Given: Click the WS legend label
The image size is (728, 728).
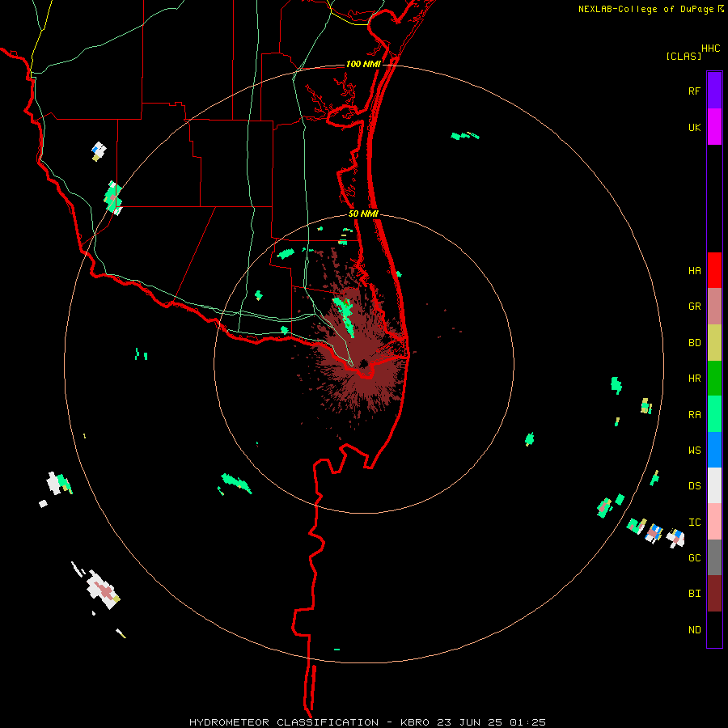Looking at the screenshot, I should click(x=694, y=450).
